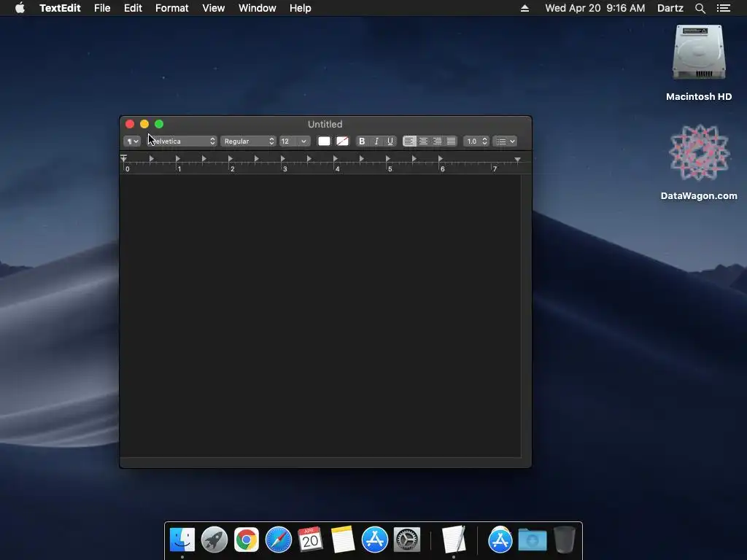Screen dimensions: 747x560
Task: Toggle italic formatting
Action: pos(376,141)
